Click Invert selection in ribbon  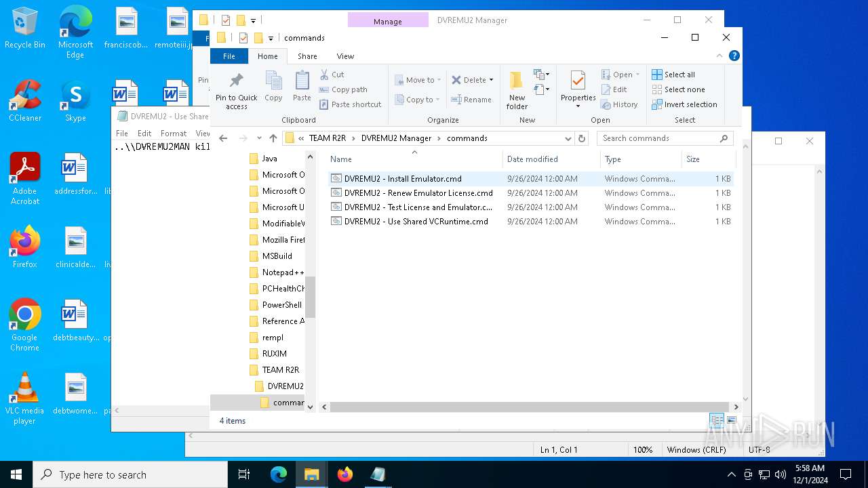[684, 104]
